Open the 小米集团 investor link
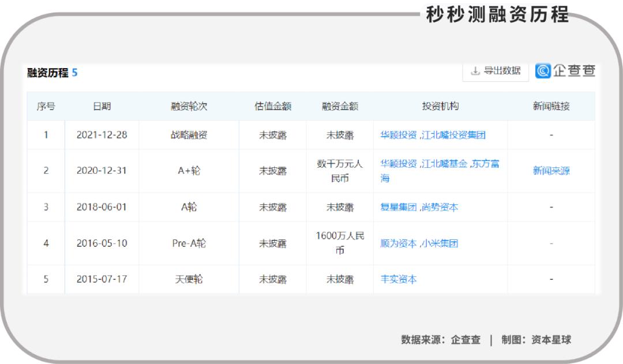The height and width of the screenshot is (364, 623). (x=440, y=243)
